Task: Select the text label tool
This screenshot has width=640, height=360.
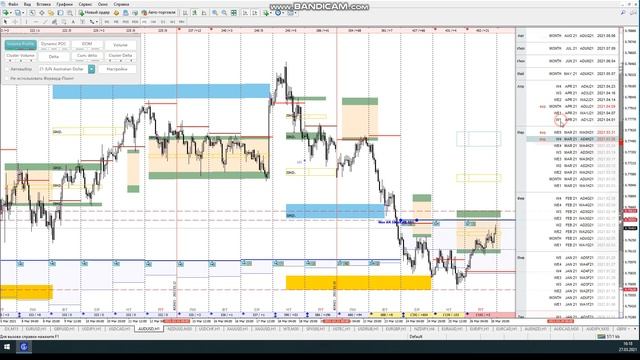Action: (x=82, y=22)
